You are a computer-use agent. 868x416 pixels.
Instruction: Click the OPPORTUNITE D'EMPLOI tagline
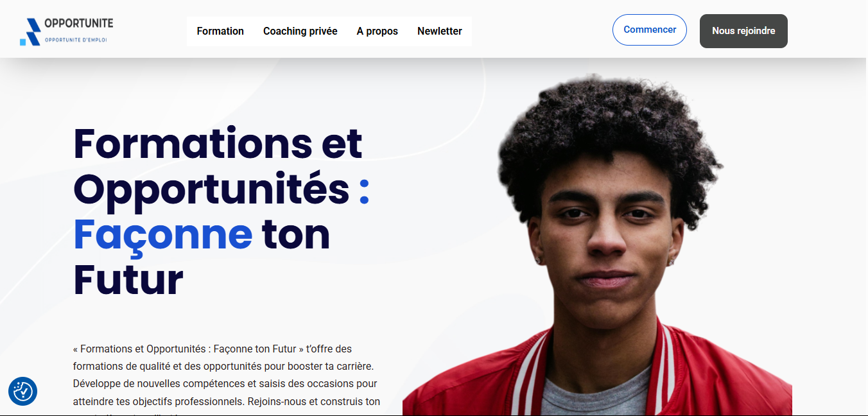(x=76, y=40)
